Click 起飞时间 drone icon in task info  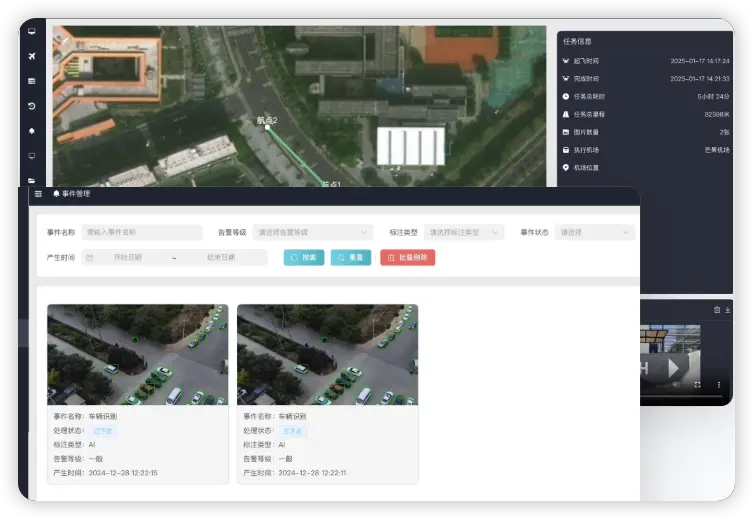pos(566,61)
